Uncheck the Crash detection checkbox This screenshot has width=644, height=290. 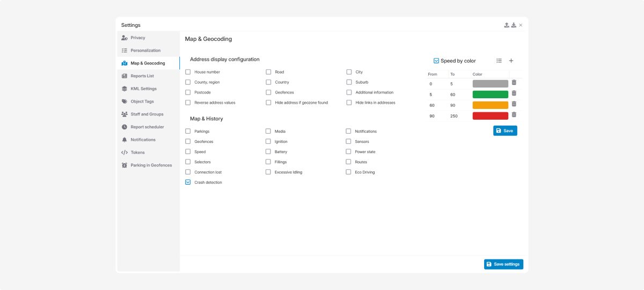(x=188, y=183)
